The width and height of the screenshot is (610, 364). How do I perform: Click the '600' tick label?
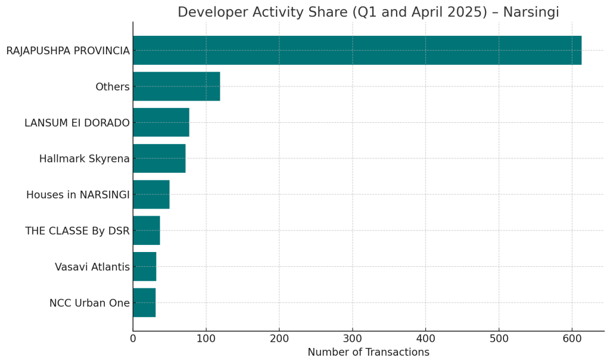pyautogui.click(x=572, y=339)
